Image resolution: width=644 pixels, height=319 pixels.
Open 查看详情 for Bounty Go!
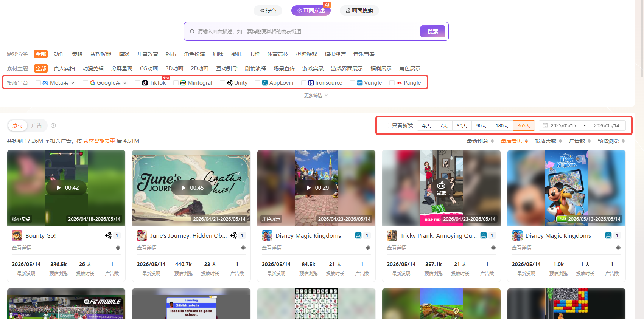[22, 248]
